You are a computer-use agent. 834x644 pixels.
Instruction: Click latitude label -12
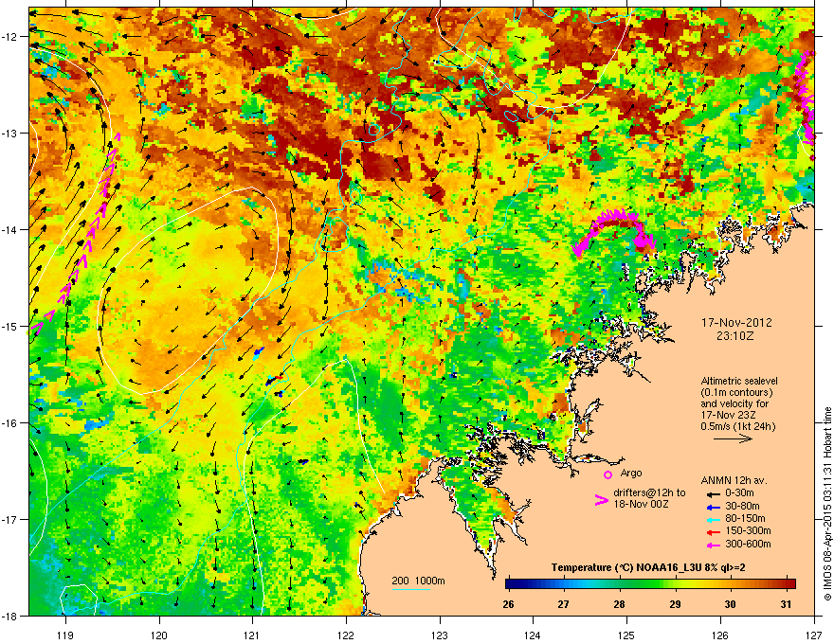(9, 36)
